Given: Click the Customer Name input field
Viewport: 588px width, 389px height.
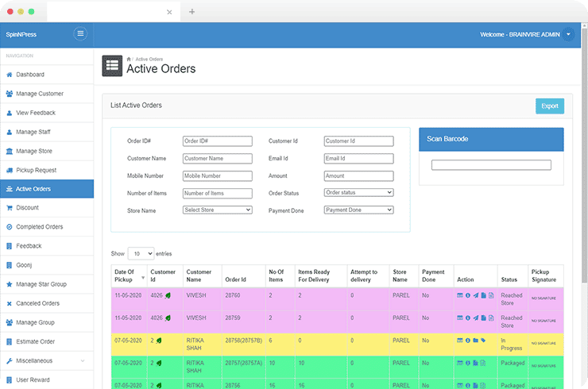Looking at the screenshot, I should pyautogui.click(x=218, y=159).
